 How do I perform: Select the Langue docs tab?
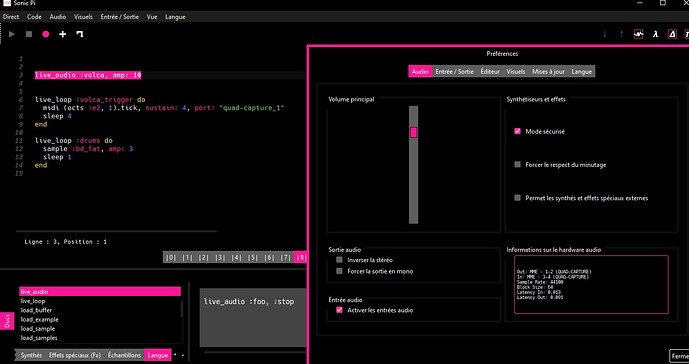[158, 355]
